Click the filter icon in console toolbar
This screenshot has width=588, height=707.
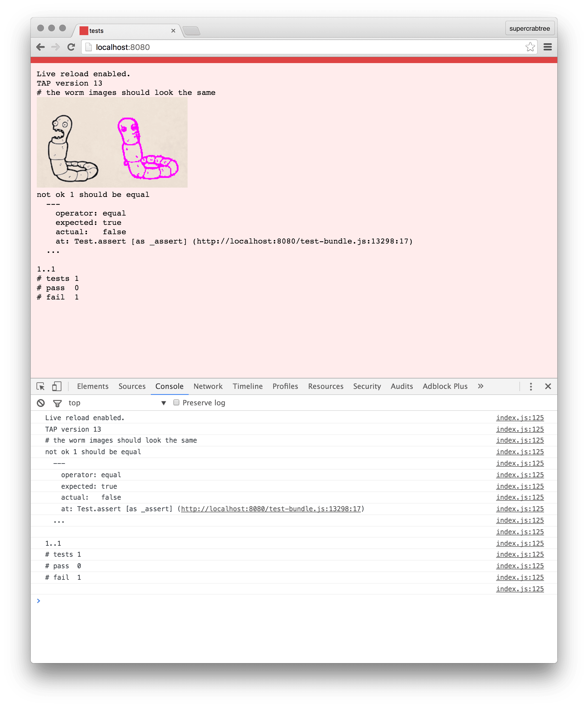click(56, 403)
